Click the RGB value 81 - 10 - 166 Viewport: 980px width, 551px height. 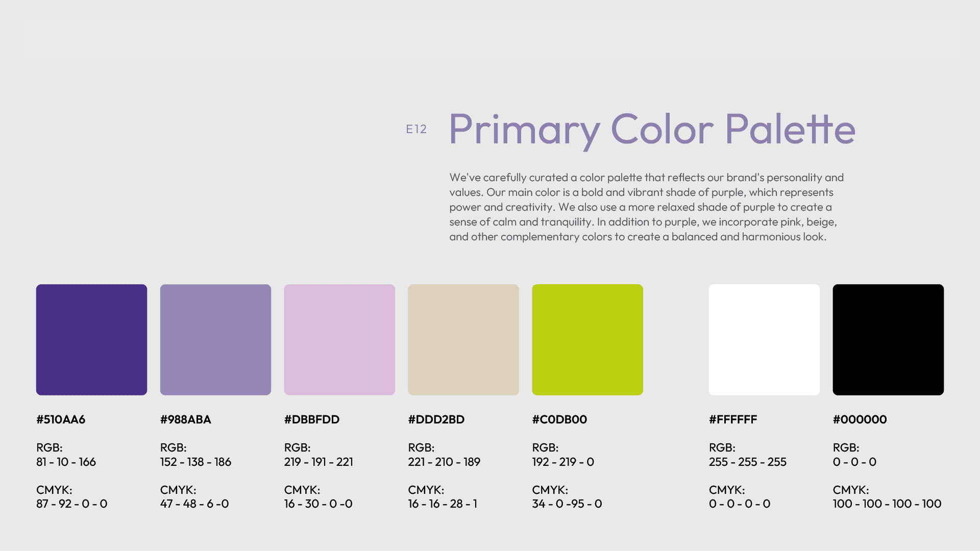66,462
